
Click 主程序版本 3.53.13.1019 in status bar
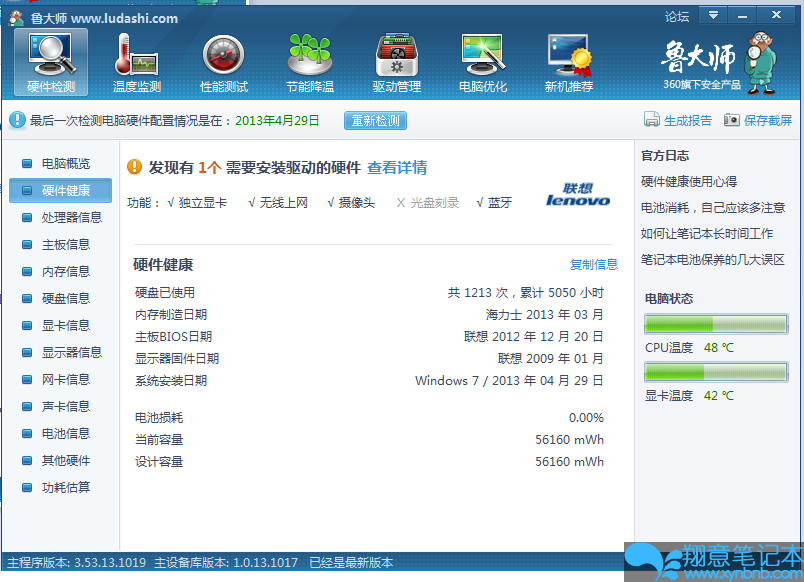[x=76, y=563]
